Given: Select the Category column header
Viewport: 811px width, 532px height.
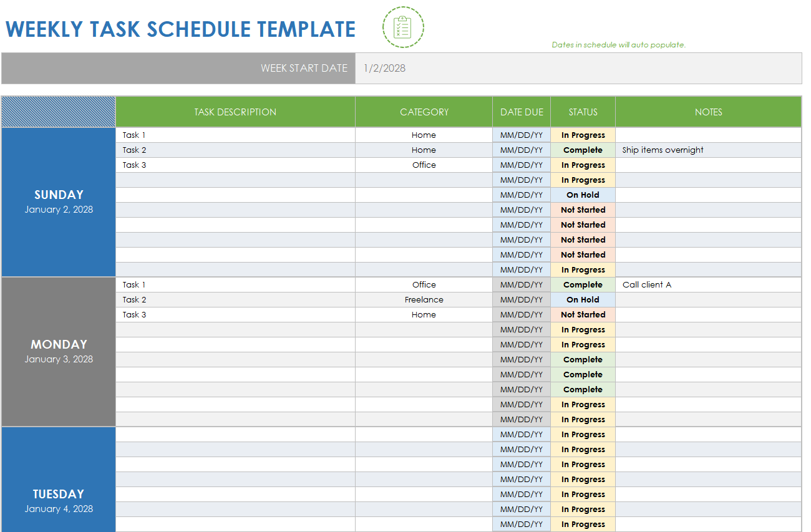Looking at the screenshot, I should [x=424, y=112].
